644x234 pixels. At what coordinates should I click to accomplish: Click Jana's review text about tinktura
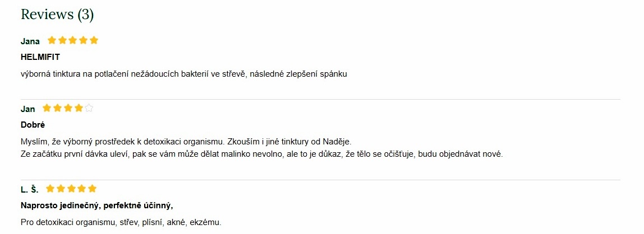(184, 74)
